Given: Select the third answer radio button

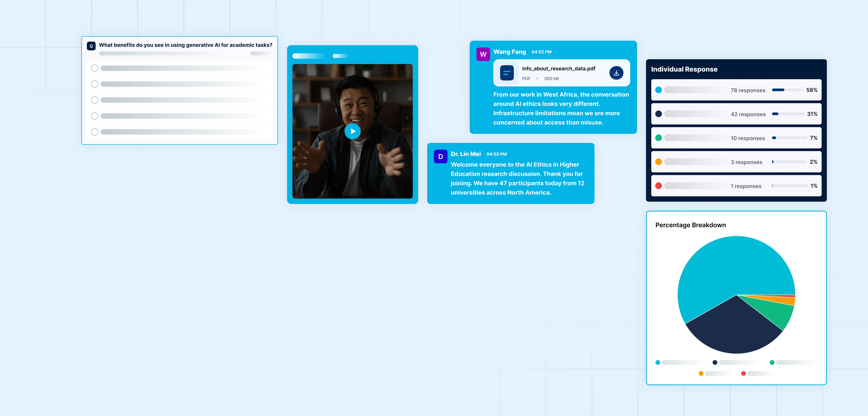Looking at the screenshot, I should click(x=95, y=100).
